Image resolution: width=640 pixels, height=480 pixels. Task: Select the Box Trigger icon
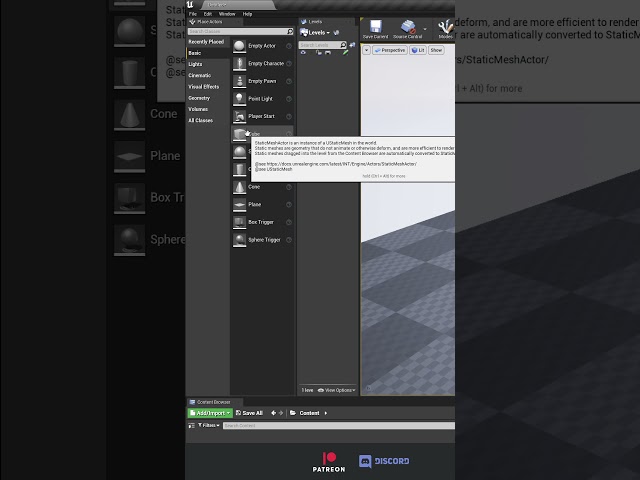(239, 222)
